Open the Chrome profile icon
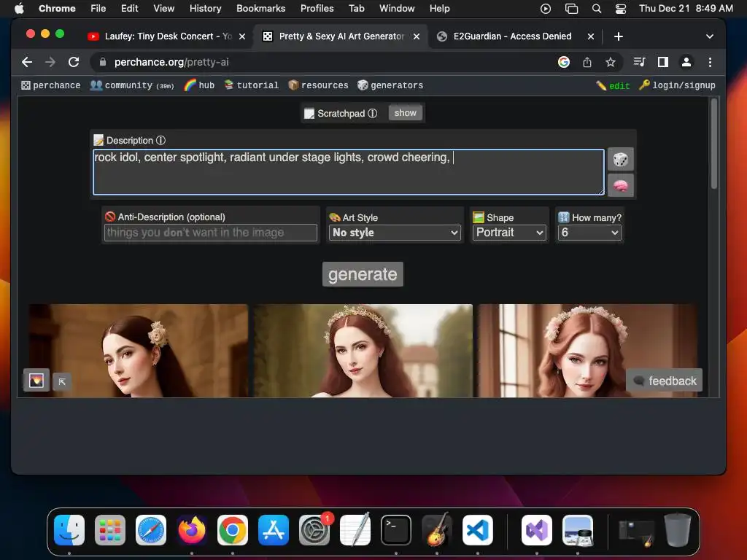Screen dimensions: 747x560 [686, 62]
